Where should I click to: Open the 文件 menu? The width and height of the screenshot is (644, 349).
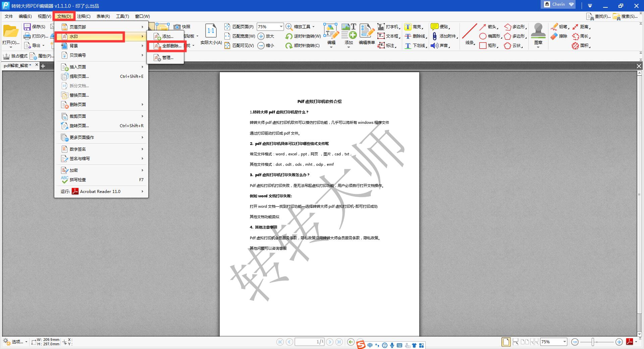(x=9, y=16)
